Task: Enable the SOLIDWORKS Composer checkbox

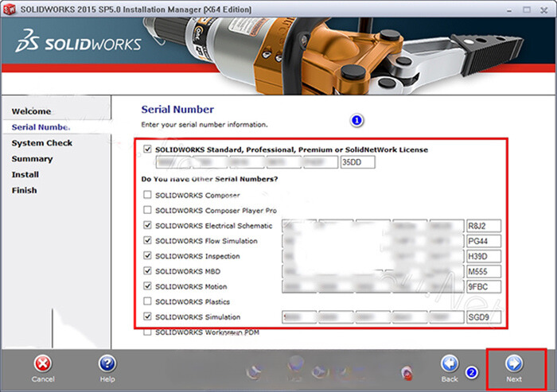Action: [147, 195]
